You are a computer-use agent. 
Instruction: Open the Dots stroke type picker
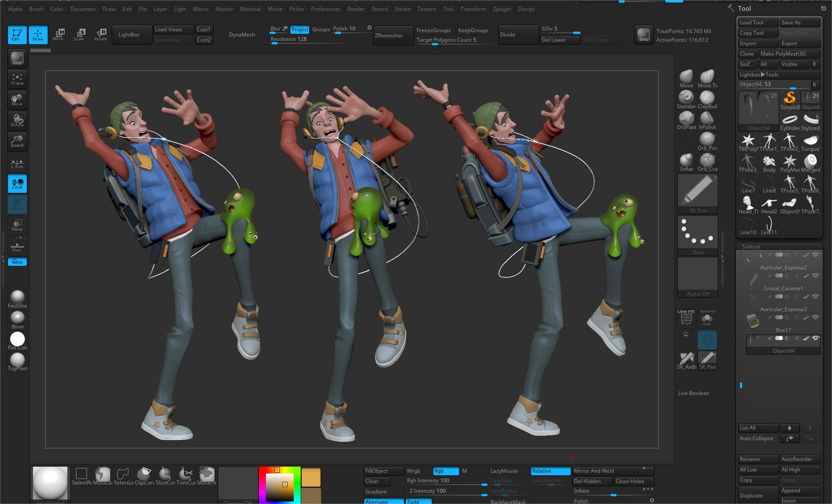(x=698, y=235)
